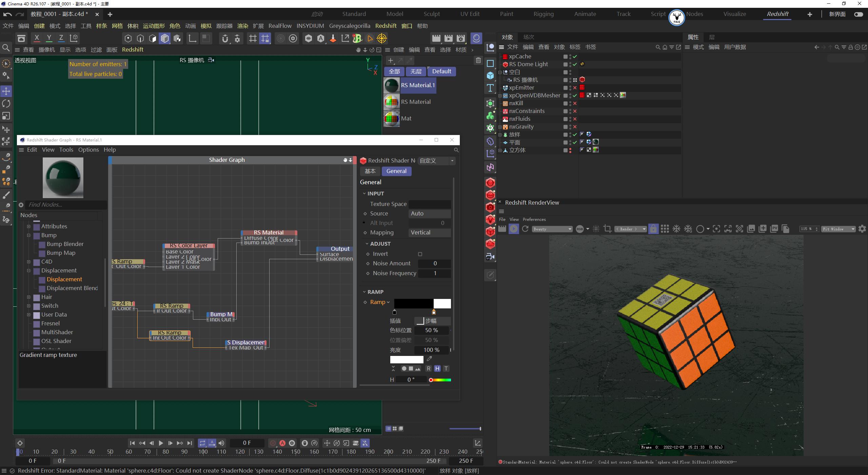Toggle the Invert checkbox in Adjust section
Screen dimensions: 868x475
420,254
